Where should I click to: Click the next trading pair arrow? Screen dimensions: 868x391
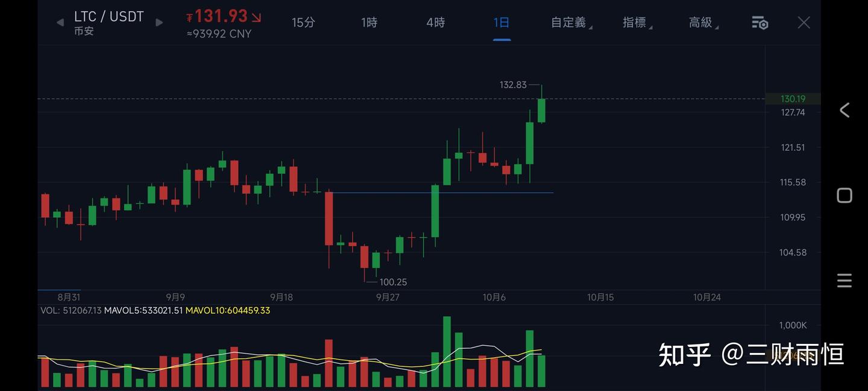click(x=159, y=22)
